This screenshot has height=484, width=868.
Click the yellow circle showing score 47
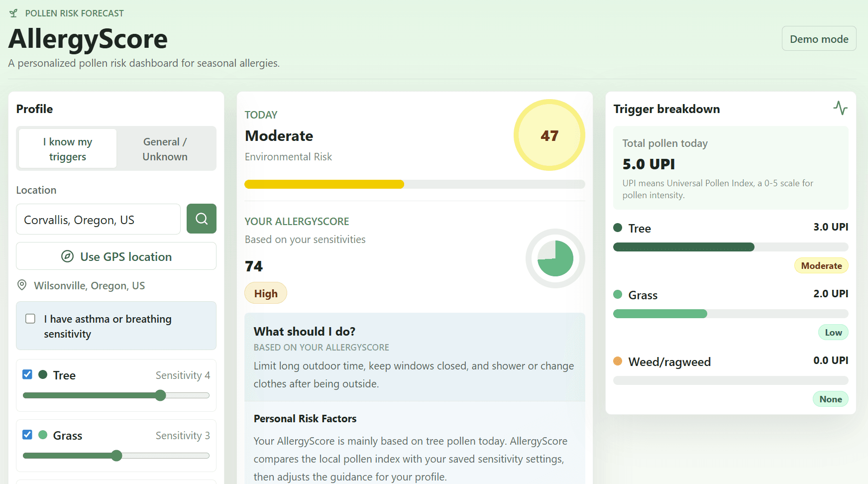coord(549,135)
